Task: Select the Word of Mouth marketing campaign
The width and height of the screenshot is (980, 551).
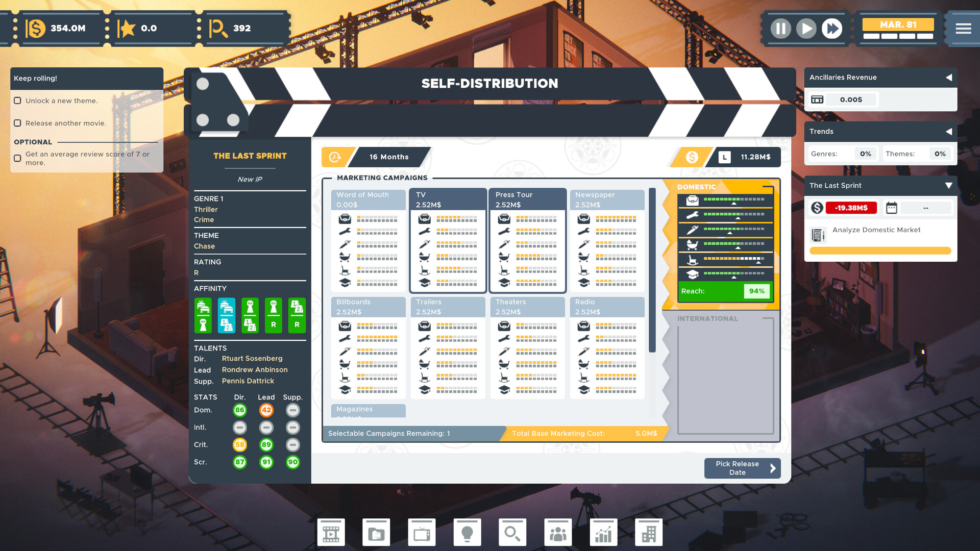Action: coord(367,199)
